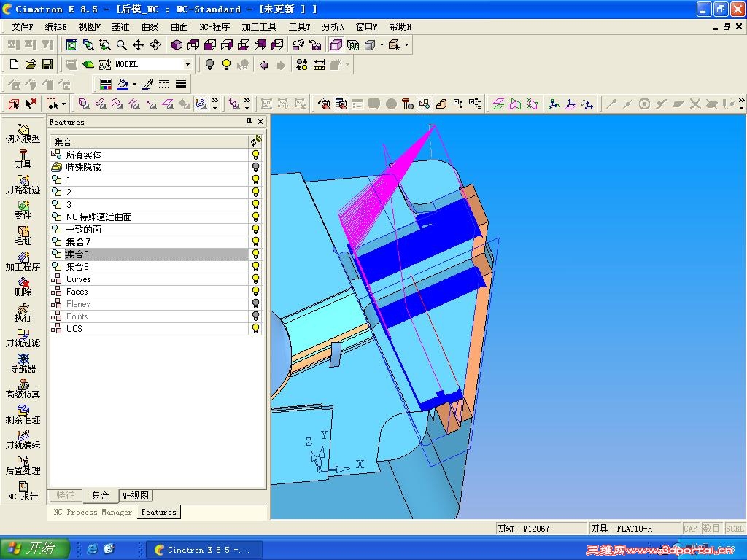Toggle visibility bulb for NC特殊逼近曲面
This screenshot has height=560, width=747.
[x=255, y=217]
